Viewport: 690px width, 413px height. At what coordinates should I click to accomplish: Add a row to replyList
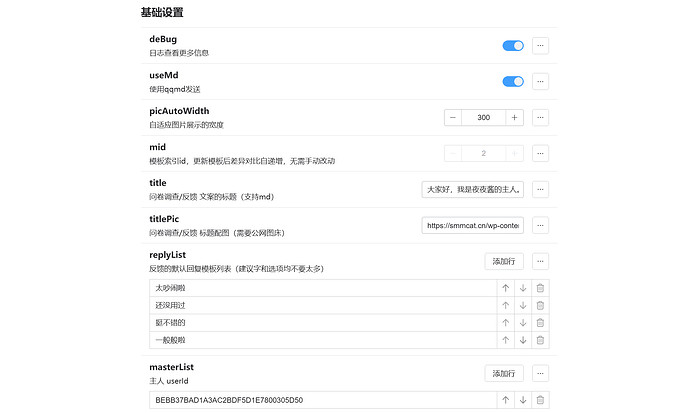[504, 261]
